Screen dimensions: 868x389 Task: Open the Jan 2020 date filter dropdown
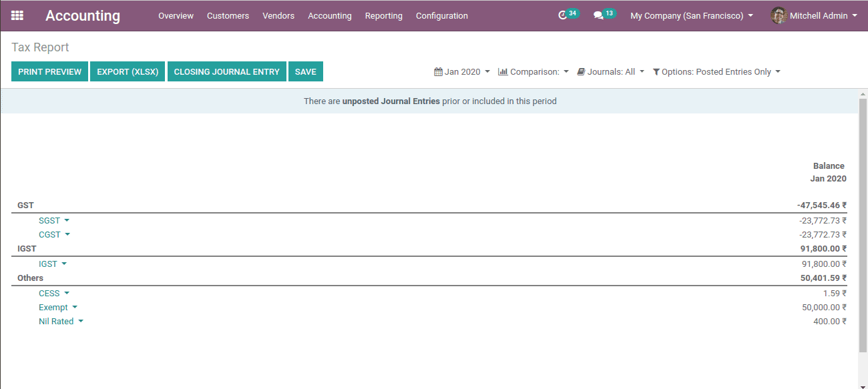coord(462,72)
